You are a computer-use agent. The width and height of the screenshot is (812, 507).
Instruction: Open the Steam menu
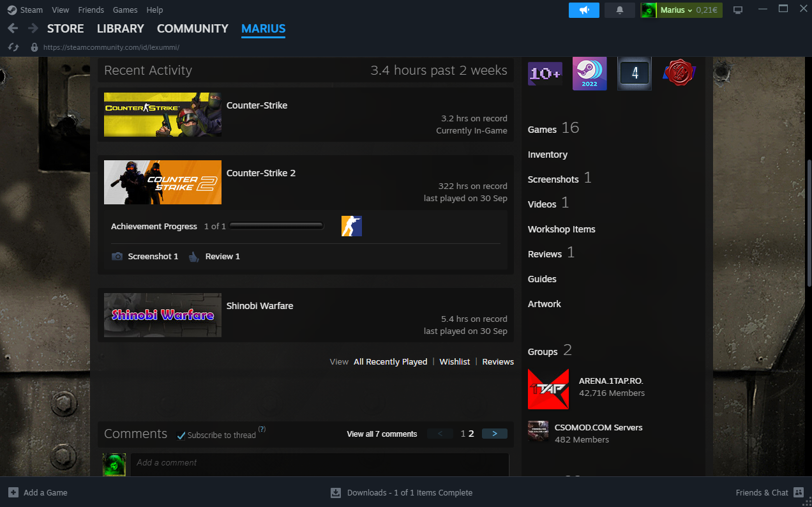tap(31, 10)
